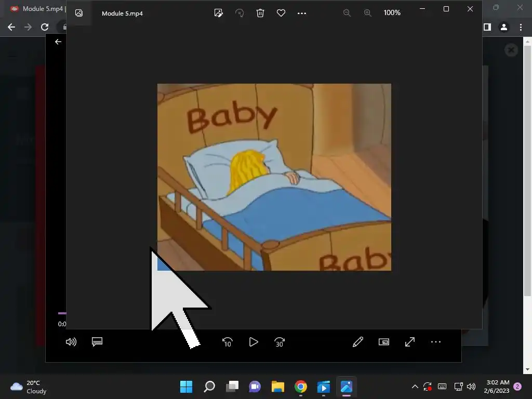
Task: Open the subtitles and captions menu
Action: pyautogui.click(x=97, y=342)
